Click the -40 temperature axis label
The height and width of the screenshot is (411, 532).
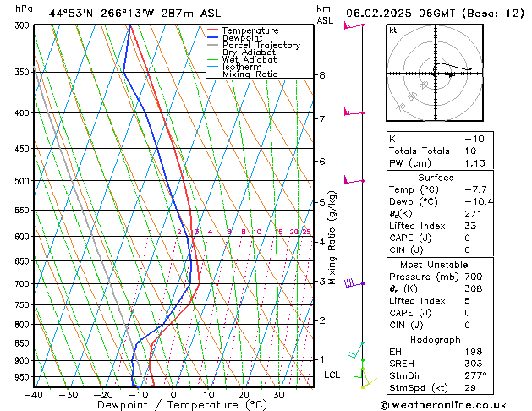(x=34, y=395)
